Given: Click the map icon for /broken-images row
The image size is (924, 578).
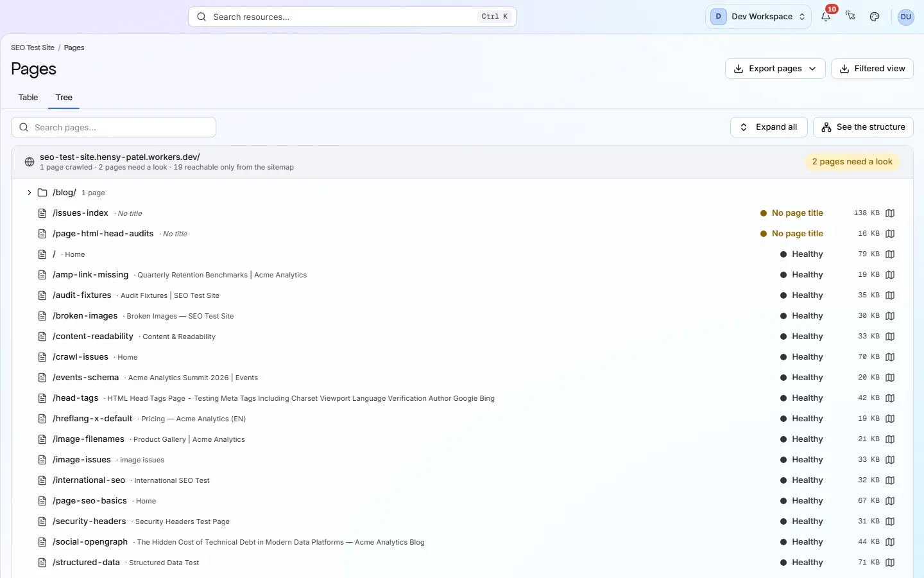Looking at the screenshot, I should tap(890, 316).
